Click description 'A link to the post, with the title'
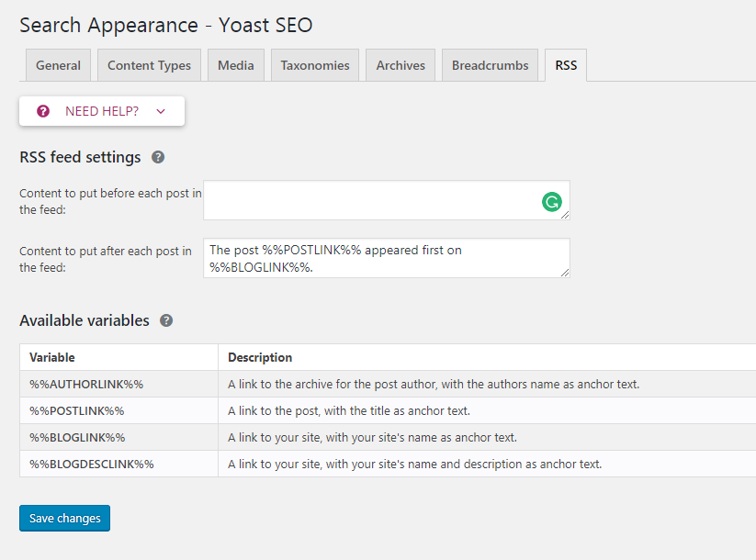Viewport: 756px width, 560px height. click(x=348, y=410)
